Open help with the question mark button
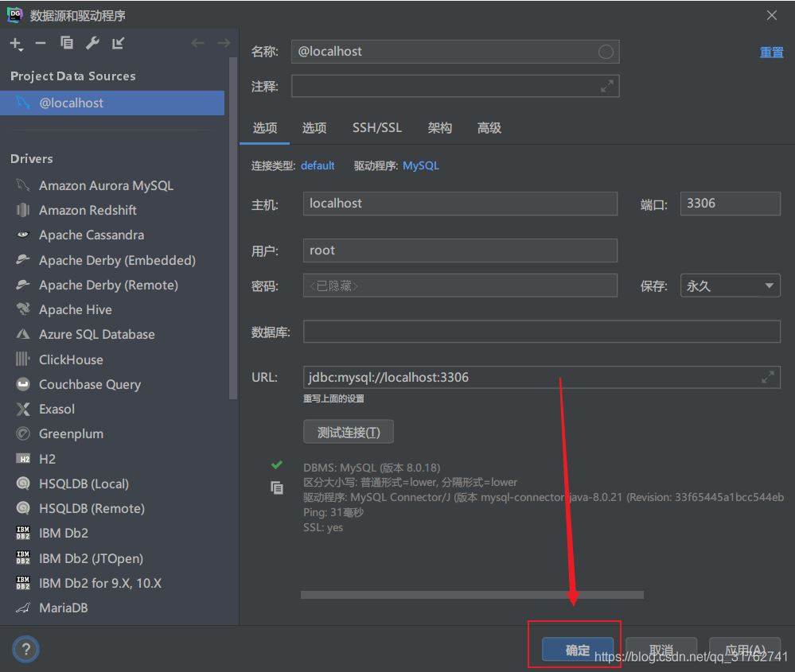The height and width of the screenshot is (672, 795). (25, 650)
